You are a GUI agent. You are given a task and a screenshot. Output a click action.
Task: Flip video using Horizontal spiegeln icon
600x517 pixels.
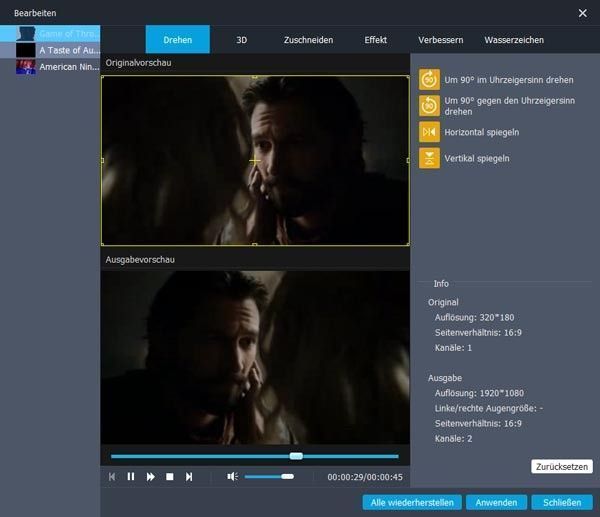(x=429, y=132)
